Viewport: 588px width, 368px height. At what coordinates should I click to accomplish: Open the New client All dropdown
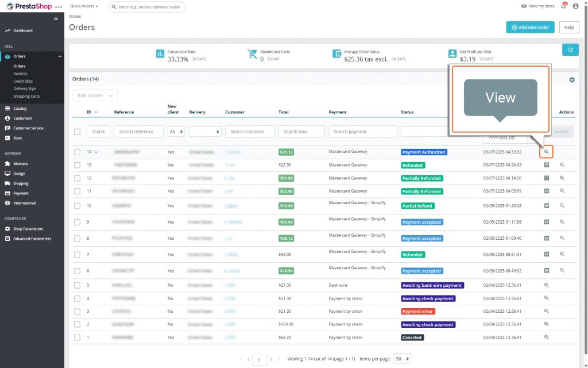click(x=176, y=132)
